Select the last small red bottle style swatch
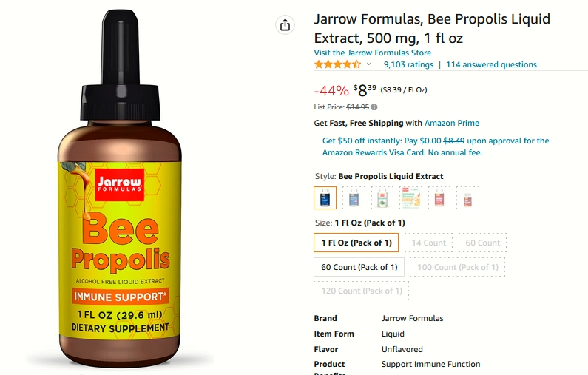Screen dimensions: 588x375 coord(467,197)
